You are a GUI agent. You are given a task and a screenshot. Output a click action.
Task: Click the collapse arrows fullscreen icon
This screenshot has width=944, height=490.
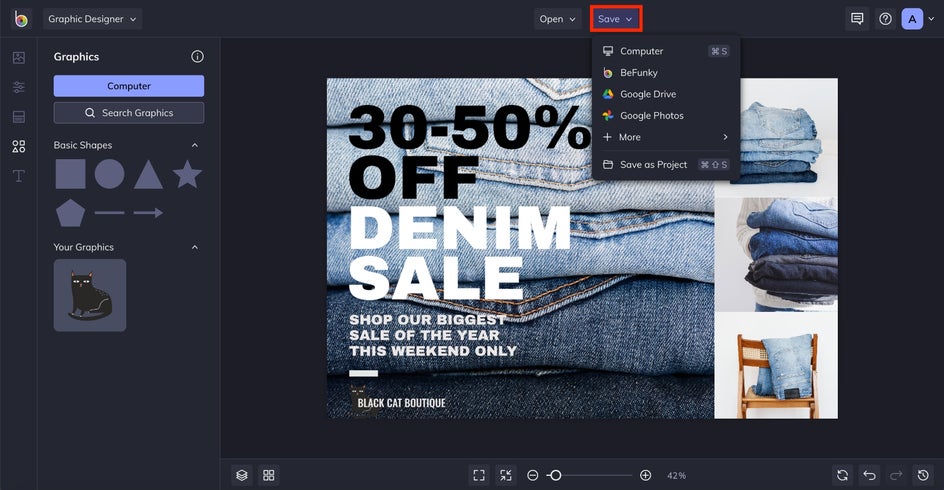pos(506,476)
